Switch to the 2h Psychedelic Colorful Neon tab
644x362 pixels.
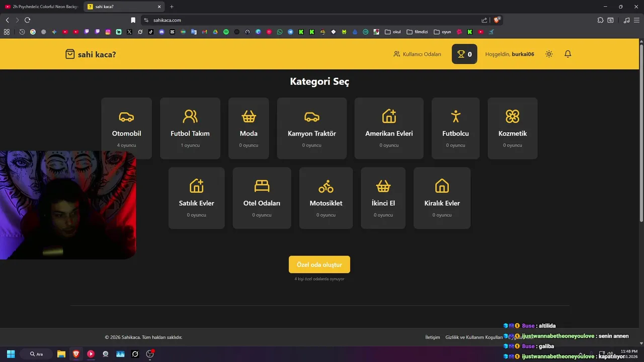point(42,7)
